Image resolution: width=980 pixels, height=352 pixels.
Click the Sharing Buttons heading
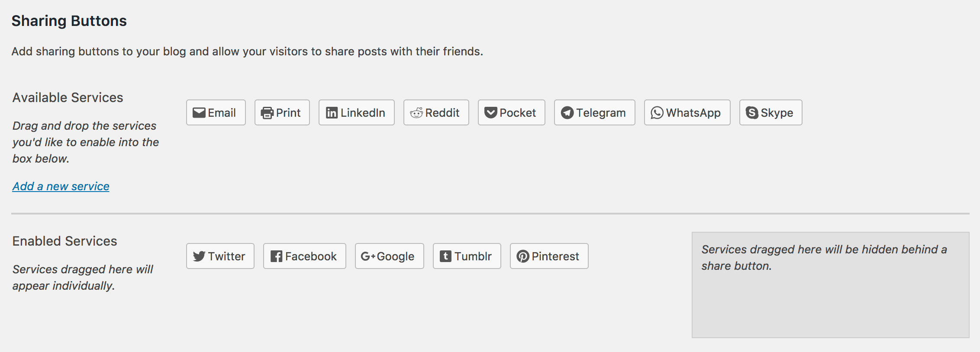click(69, 20)
